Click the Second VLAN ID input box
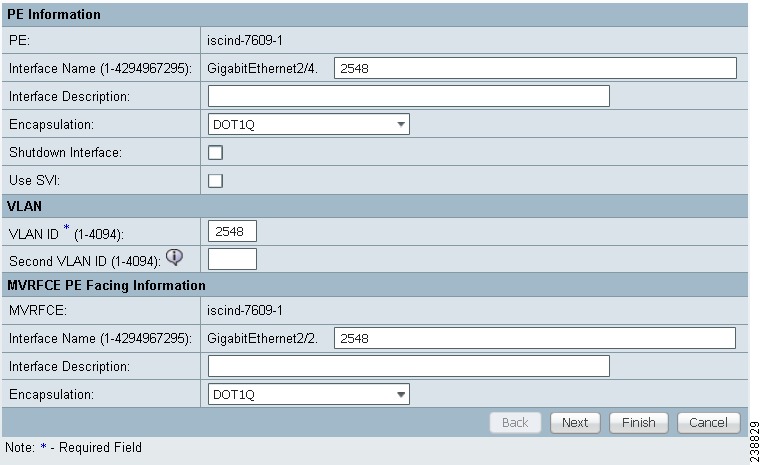 [x=232, y=259]
